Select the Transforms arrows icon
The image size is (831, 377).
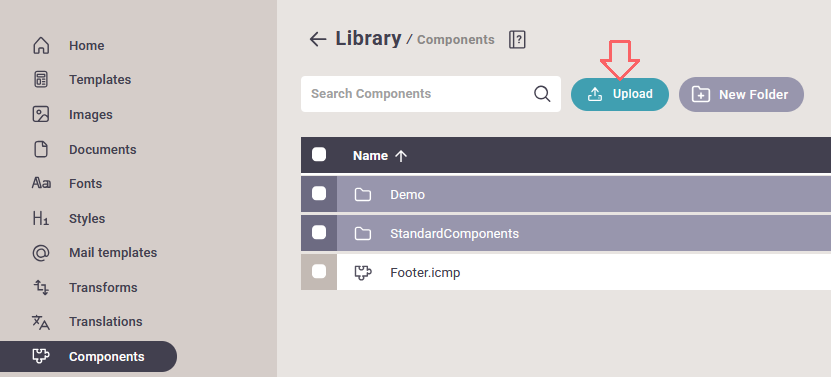tap(41, 287)
